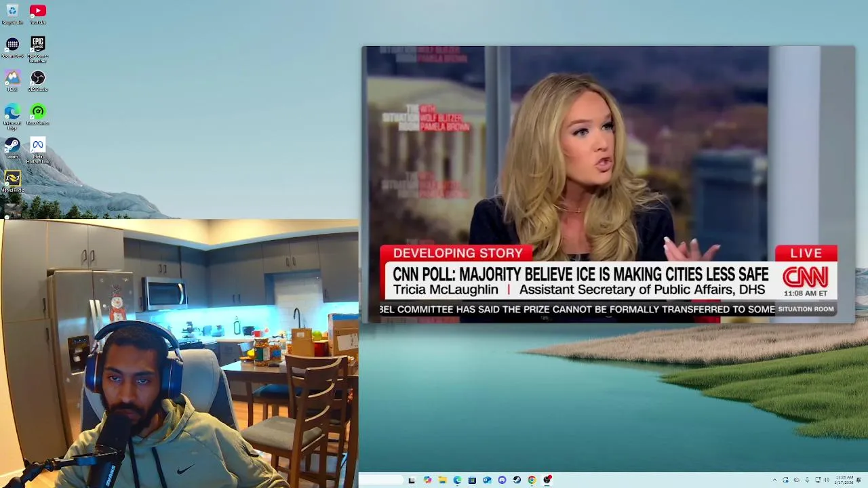Launch the OBS Studio desktop shortcut

[38, 81]
